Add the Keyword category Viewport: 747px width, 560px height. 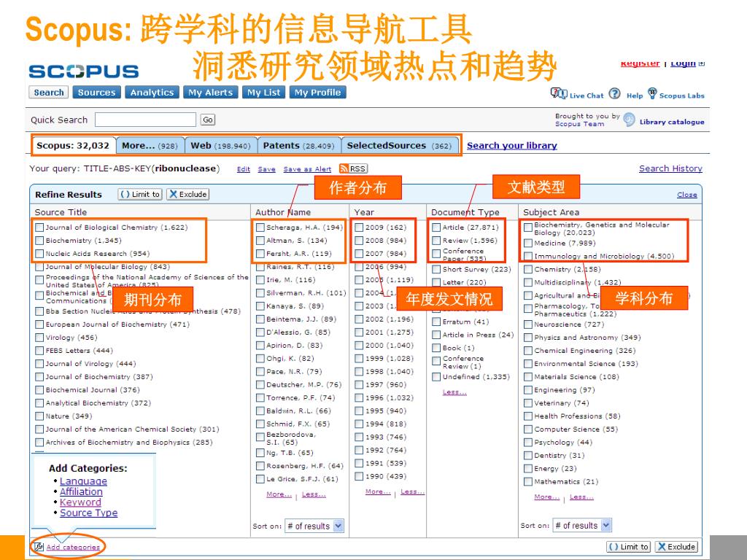80,502
